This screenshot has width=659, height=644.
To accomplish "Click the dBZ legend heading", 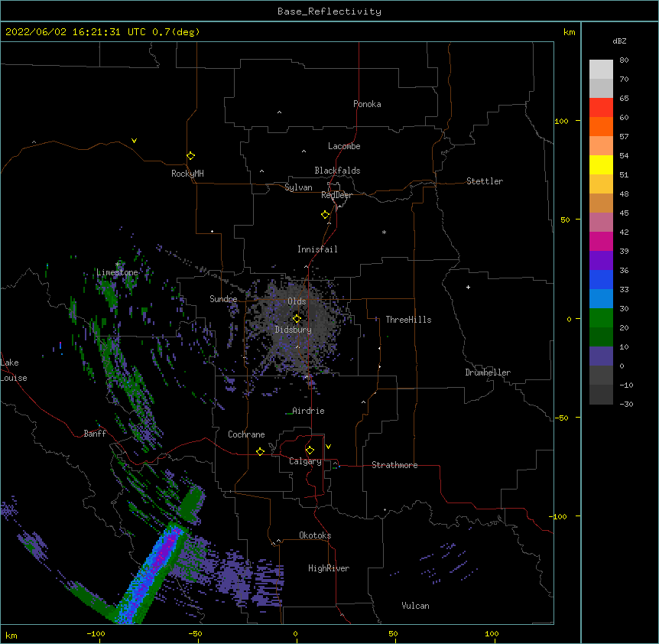I will [619, 41].
